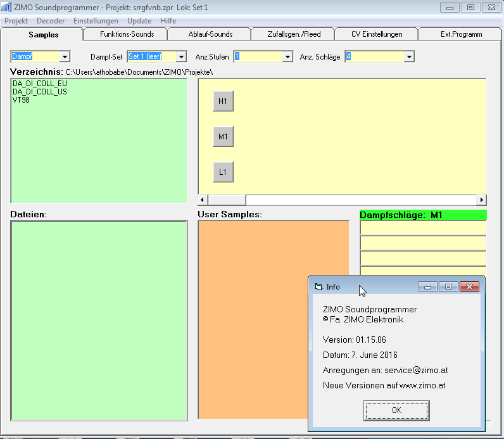Click the L1 sample button
The width and height of the screenshot is (504, 439).
click(x=223, y=172)
